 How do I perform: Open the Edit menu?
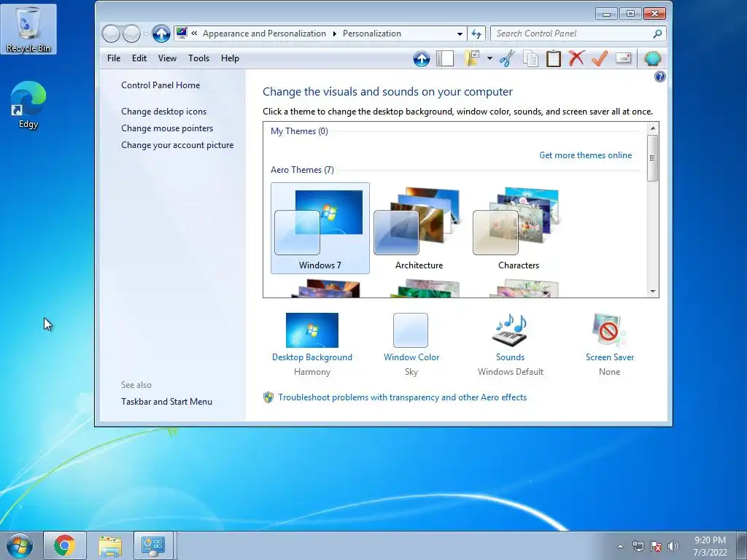click(139, 58)
